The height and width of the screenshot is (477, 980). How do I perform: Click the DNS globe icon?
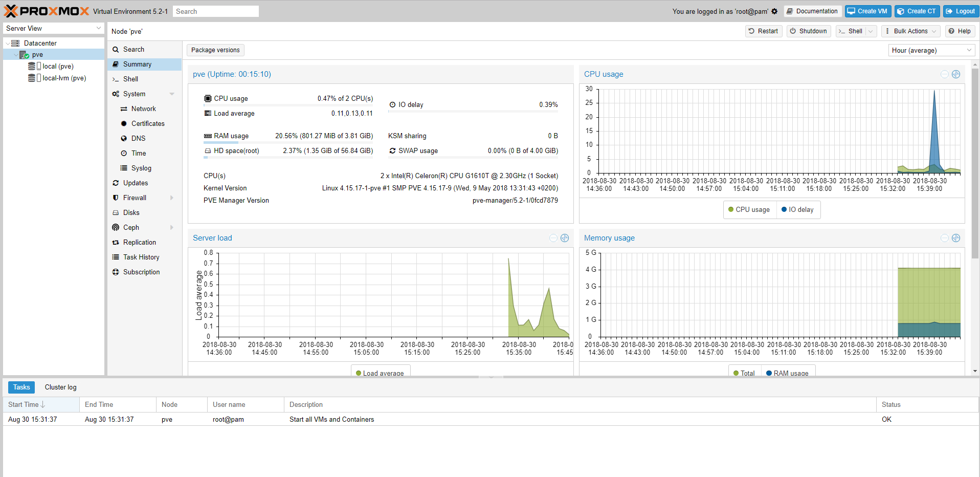tap(124, 139)
